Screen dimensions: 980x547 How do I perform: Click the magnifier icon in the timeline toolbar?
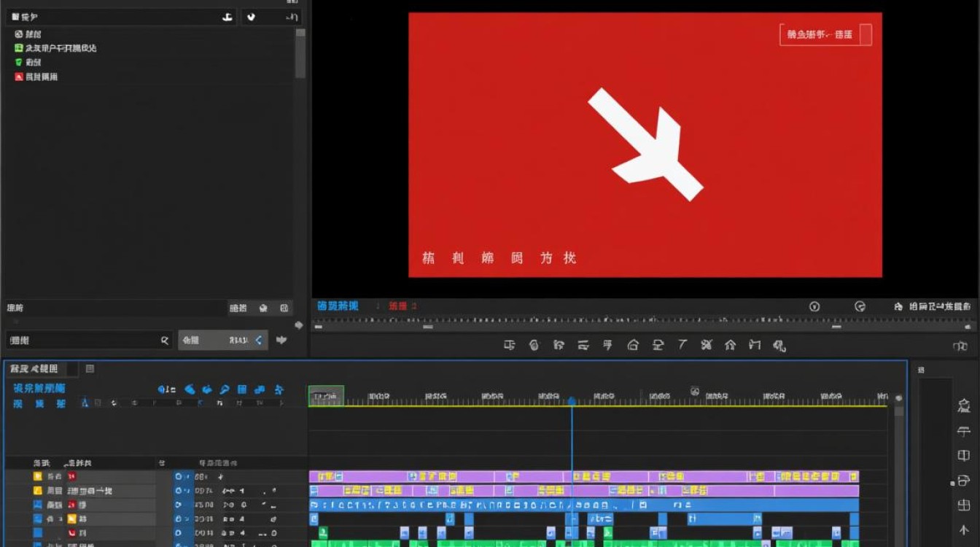tap(225, 389)
